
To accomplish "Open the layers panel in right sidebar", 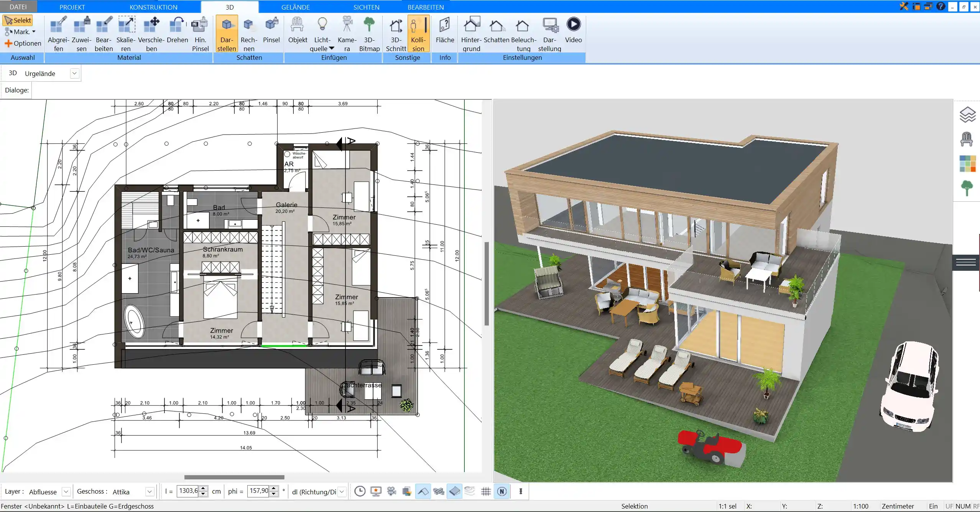I will [x=967, y=114].
